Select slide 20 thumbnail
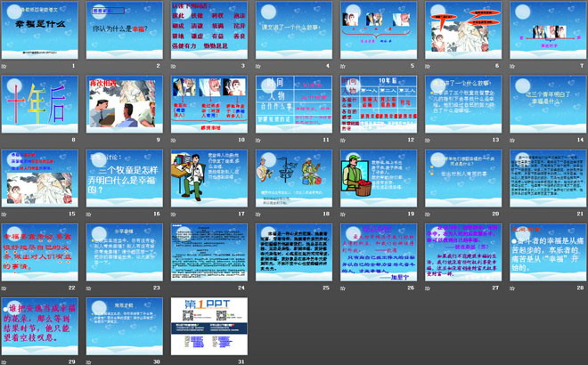This screenshot has width=588, height=365. [463, 178]
